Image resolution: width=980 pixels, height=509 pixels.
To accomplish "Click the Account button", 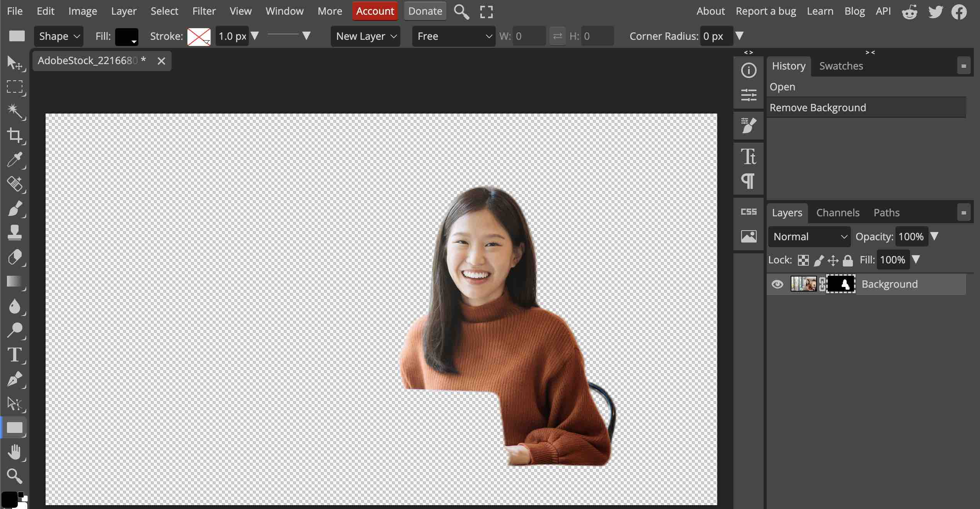I will pos(374,11).
